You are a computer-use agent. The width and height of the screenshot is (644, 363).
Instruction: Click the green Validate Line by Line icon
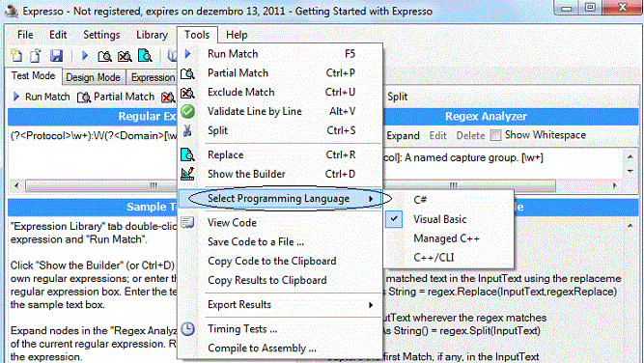tap(187, 111)
